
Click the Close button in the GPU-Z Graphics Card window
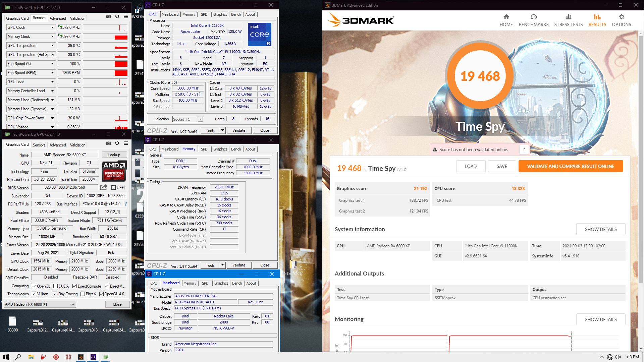click(x=117, y=304)
